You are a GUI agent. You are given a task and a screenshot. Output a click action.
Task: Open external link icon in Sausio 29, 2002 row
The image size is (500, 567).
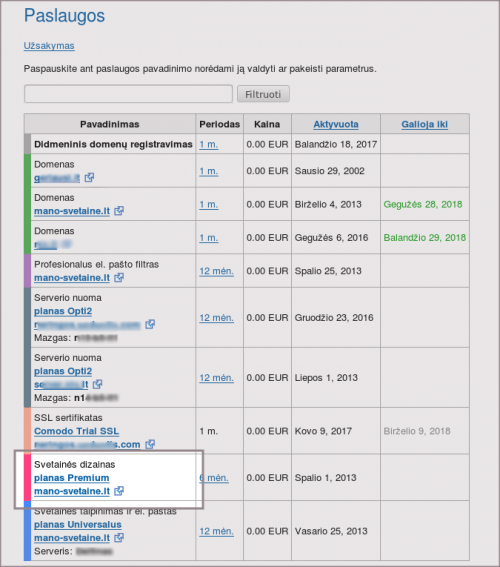point(89,178)
